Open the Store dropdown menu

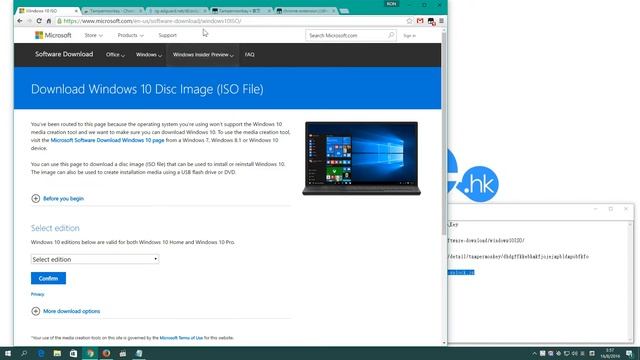pos(93,36)
